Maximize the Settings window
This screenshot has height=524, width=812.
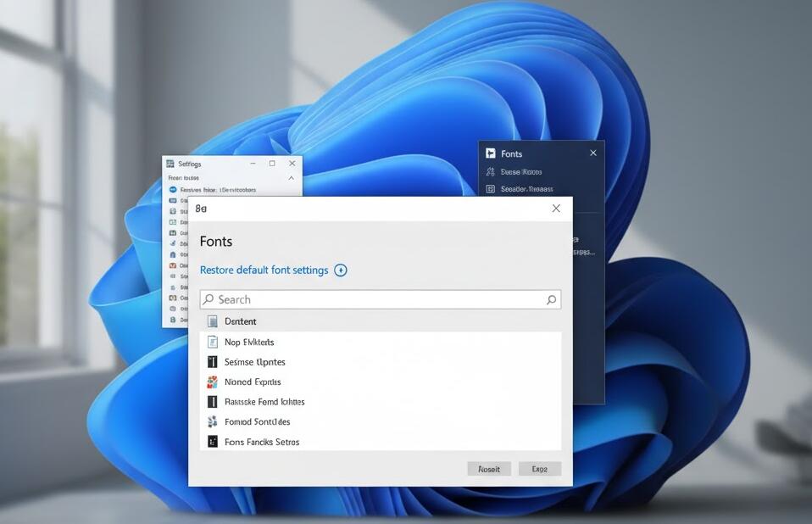click(272, 164)
